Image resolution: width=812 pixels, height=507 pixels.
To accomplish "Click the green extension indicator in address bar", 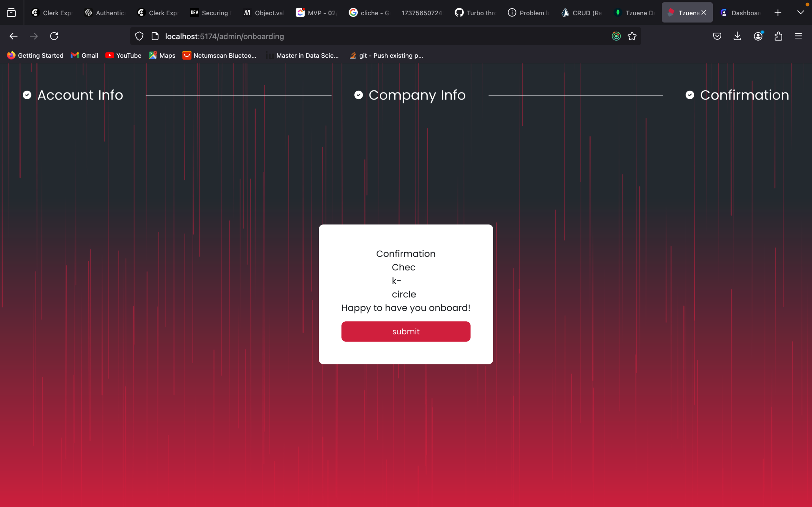I will pos(616,36).
